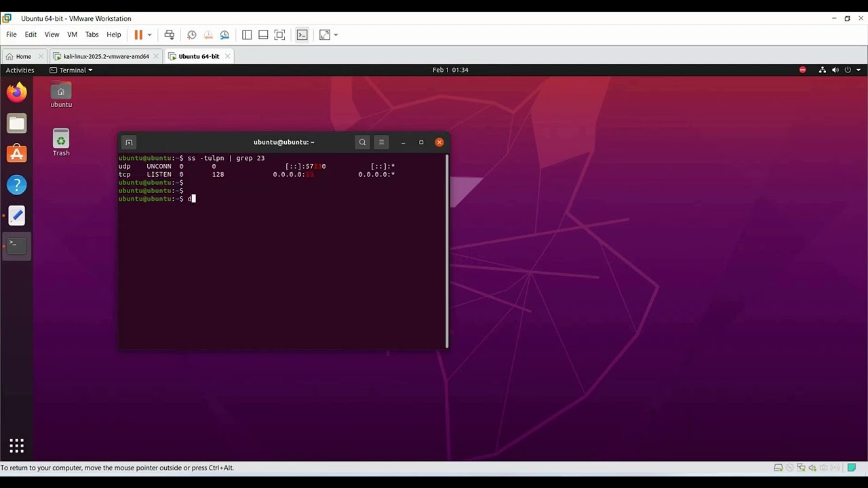Click the network status icon in the top bar

tap(823, 70)
